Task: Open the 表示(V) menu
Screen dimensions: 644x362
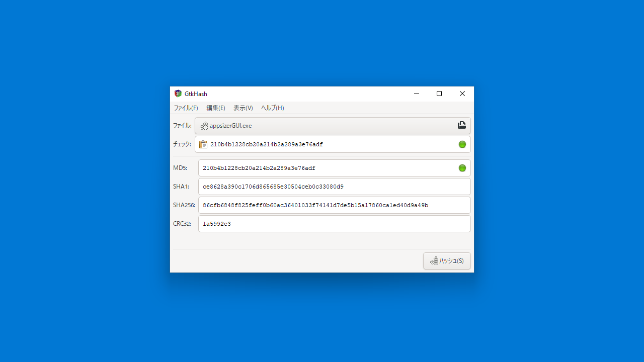Action: pos(243,108)
